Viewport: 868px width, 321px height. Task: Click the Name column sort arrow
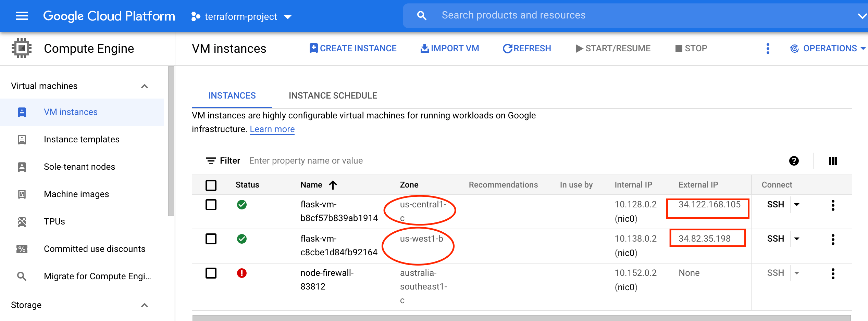pyautogui.click(x=333, y=185)
